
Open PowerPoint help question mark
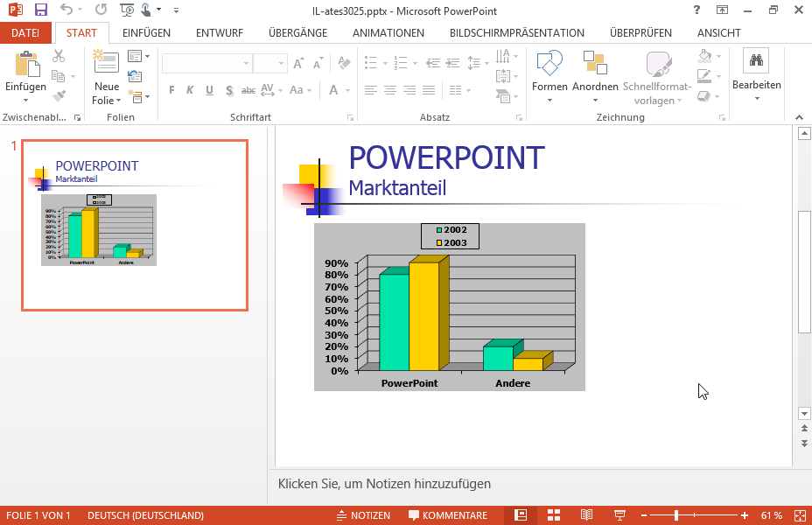point(697,10)
